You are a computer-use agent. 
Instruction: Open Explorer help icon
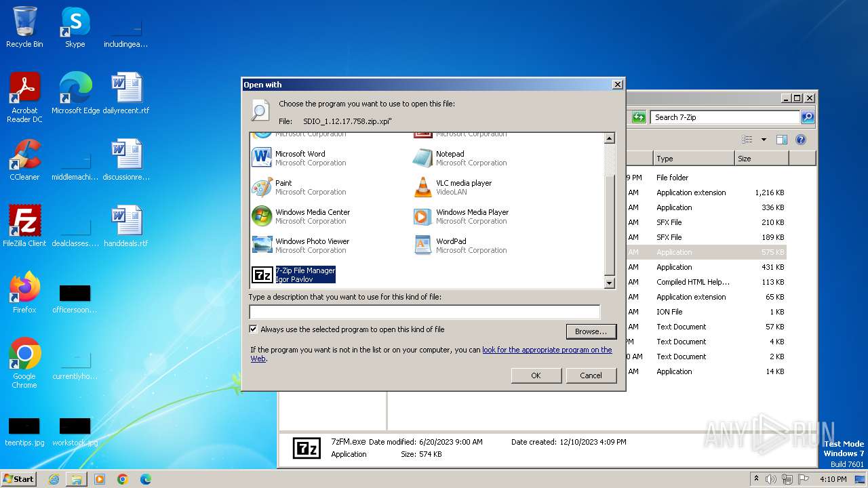click(x=800, y=140)
